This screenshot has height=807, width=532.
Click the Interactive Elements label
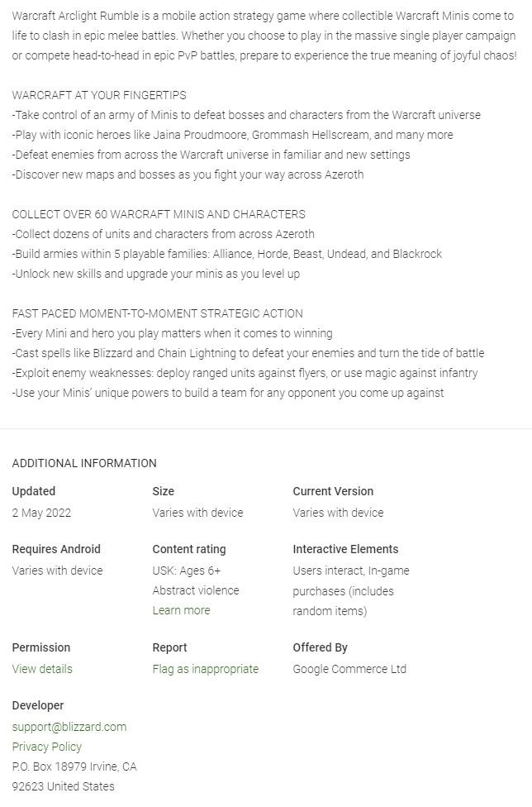click(345, 549)
